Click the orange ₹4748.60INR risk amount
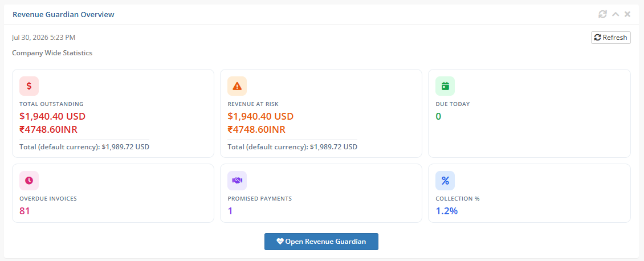The height and width of the screenshot is (261, 644). (x=256, y=130)
